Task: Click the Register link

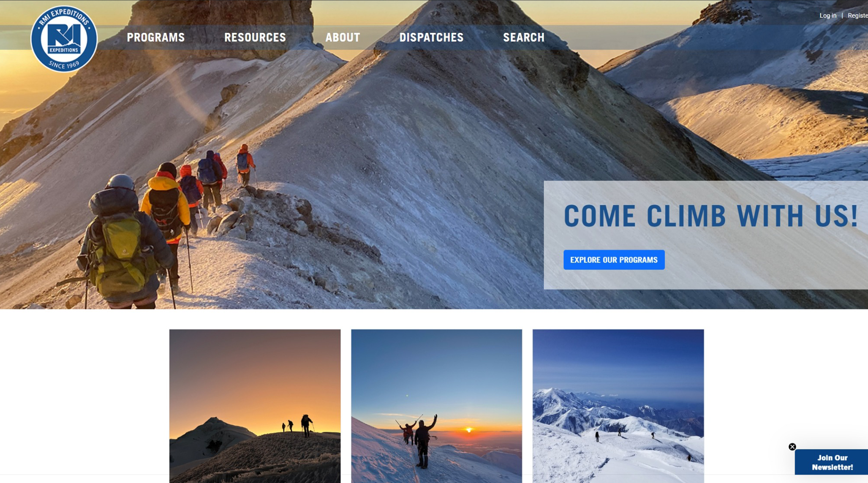Action: [x=857, y=16]
